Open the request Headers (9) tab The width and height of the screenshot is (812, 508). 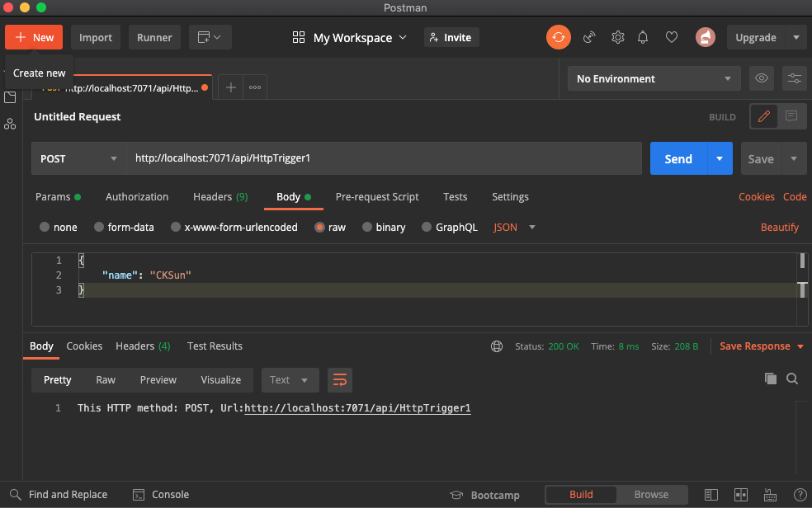pyautogui.click(x=220, y=197)
